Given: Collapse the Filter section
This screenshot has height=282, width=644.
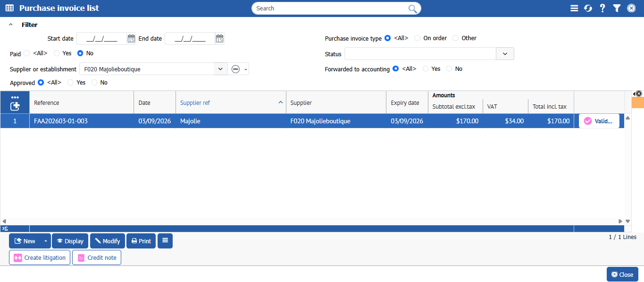Looking at the screenshot, I should [11, 25].
